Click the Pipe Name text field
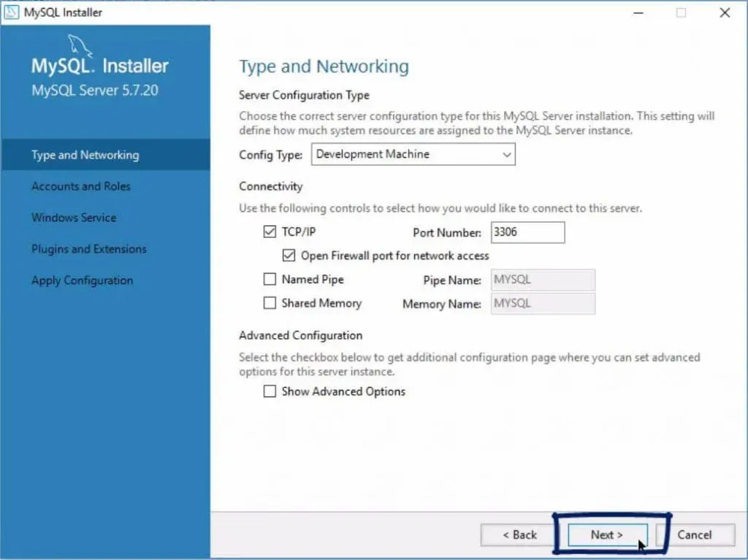 (543, 280)
